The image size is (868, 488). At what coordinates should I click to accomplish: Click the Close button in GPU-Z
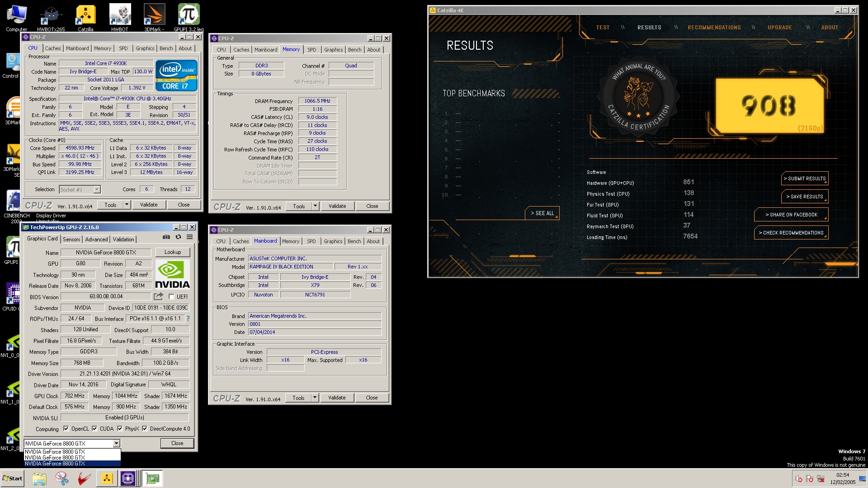click(x=177, y=443)
